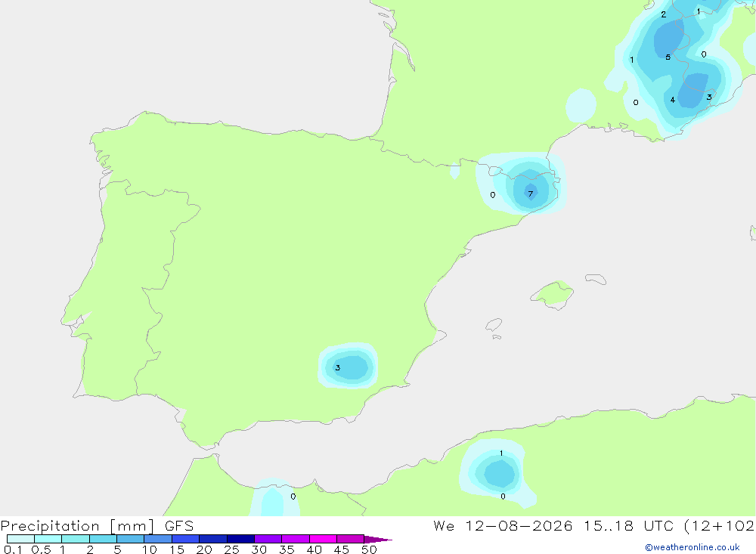The height and width of the screenshot is (554, 756).
Task: Click the 0.1–0.5 mm legend swatch
Action: coord(20,539)
